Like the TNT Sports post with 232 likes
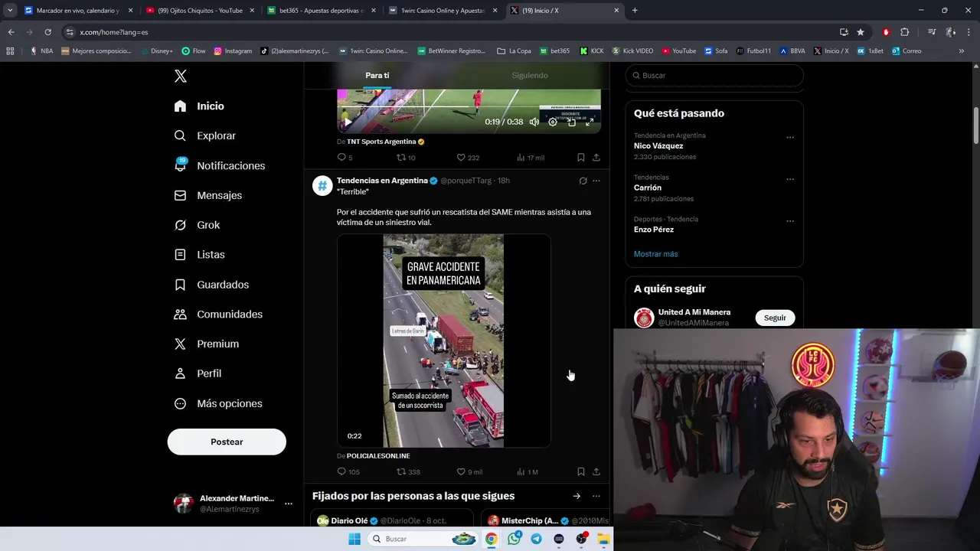The height and width of the screenshot is (551, 980). (x=468, y=157)
